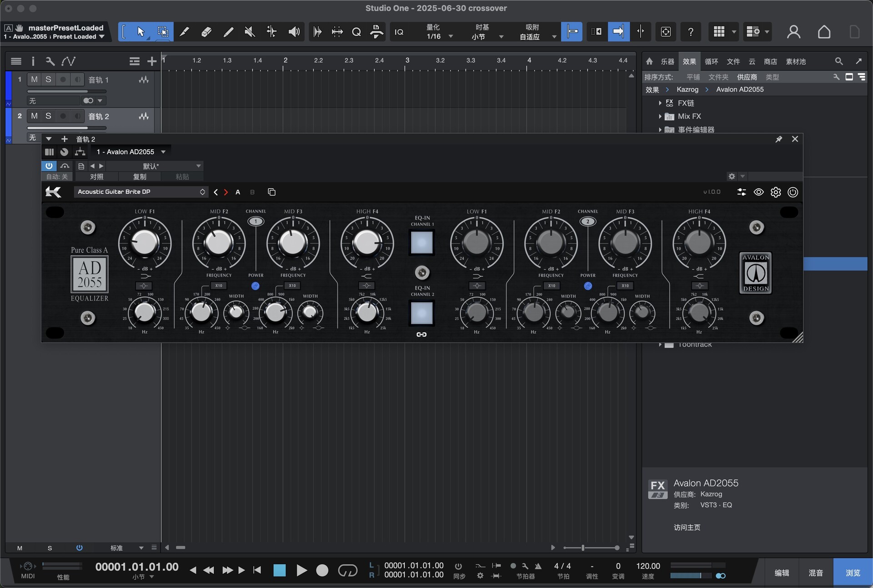Screen dimensions: 873x588
Task: Open the 编辑 editor view
Action: [x=782, y=573]
